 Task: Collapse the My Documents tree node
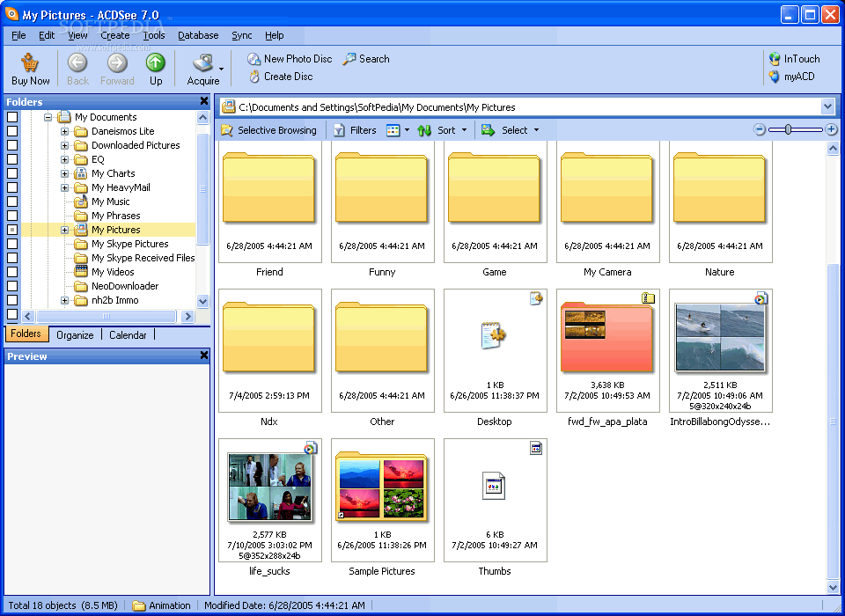click(x=48, y=117)
